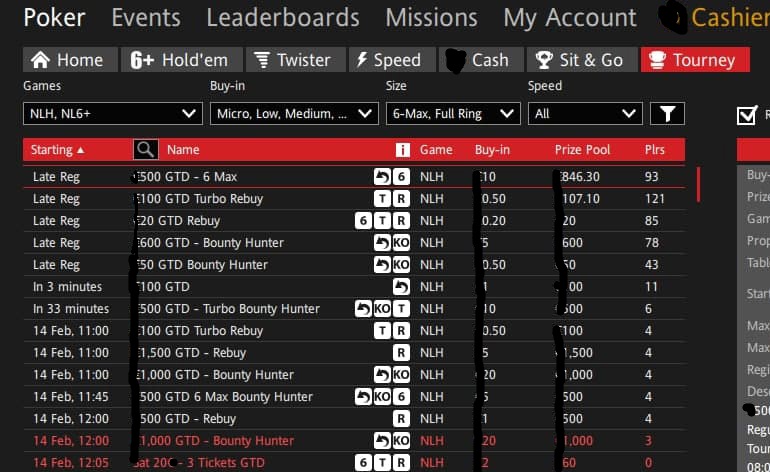Sort by Prize Pool column
Screen dimensions: 770x472
pyautogui.click(x=582, y=150)
